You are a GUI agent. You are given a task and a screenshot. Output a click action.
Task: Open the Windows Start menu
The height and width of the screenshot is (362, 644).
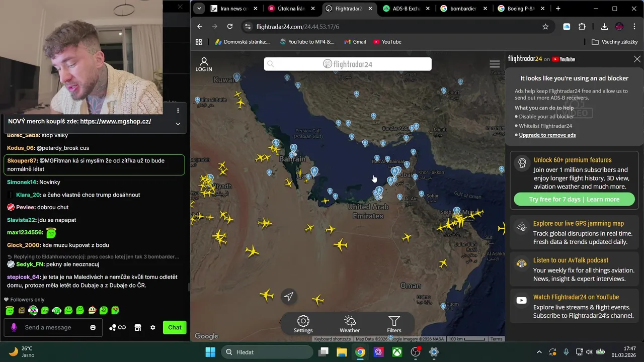coord(210,352)
